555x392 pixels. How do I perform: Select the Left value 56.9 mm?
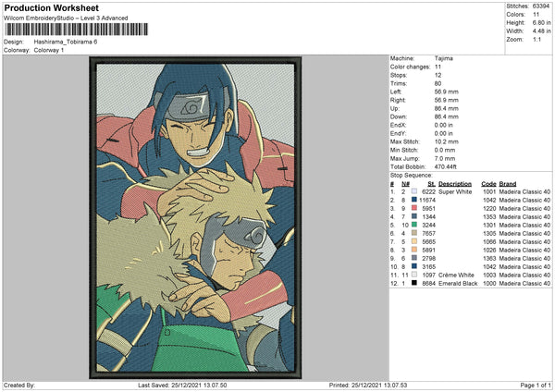(447, 92)
